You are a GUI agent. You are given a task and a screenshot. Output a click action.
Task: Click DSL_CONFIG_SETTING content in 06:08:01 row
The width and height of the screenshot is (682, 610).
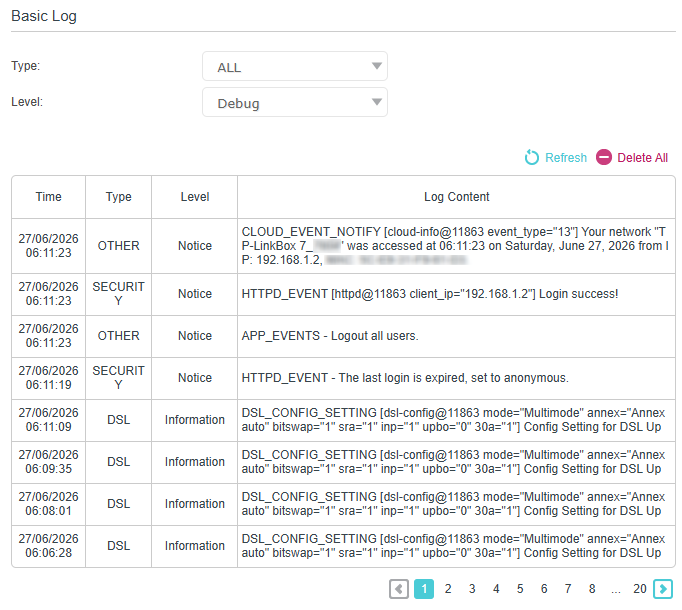coord(456,504)
